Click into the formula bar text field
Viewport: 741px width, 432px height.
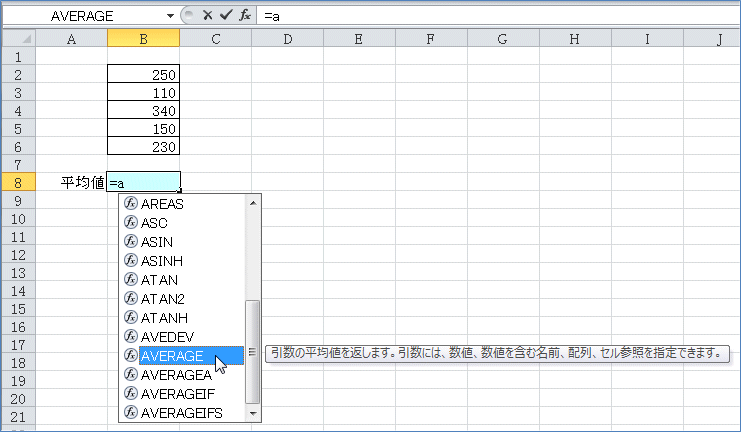point(499,16)
